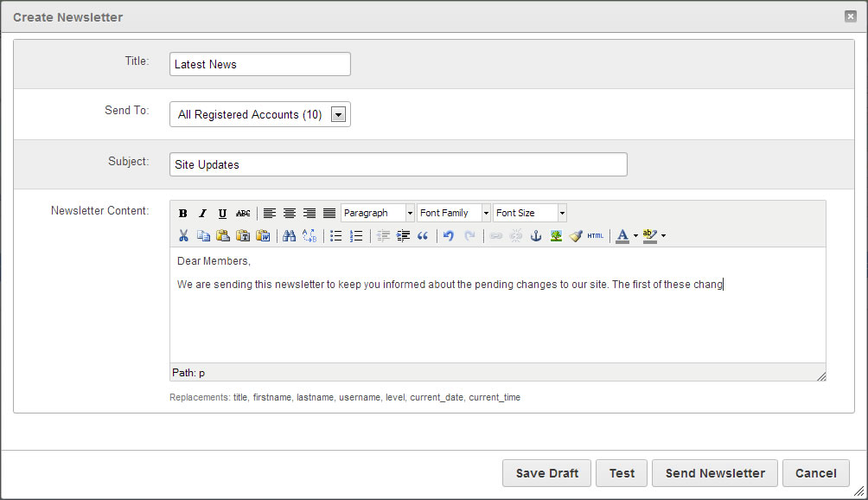Viewport: 868px width, 500px height.
Task: Click the blockquote icon
Action: (423, 236)
